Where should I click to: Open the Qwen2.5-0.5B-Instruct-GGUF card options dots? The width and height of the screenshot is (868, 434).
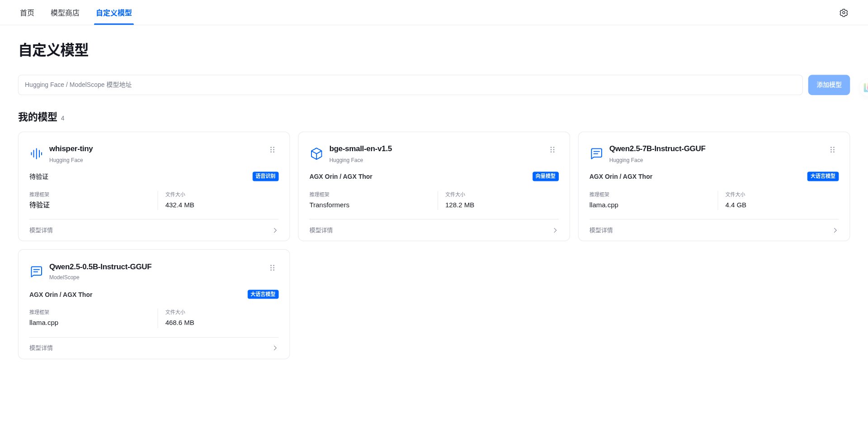[272, 268]
